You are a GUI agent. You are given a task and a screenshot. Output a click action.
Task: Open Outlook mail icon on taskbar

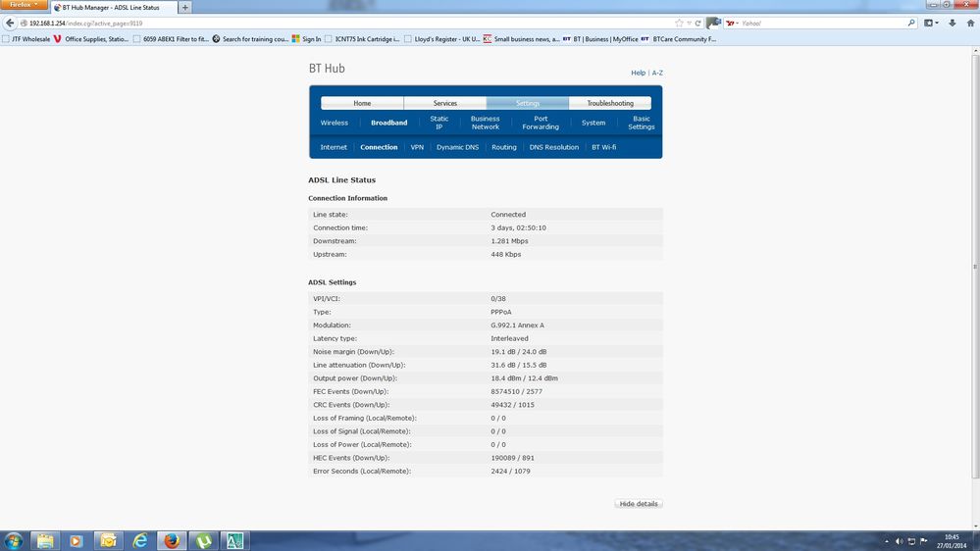click(x=108, y=540)
